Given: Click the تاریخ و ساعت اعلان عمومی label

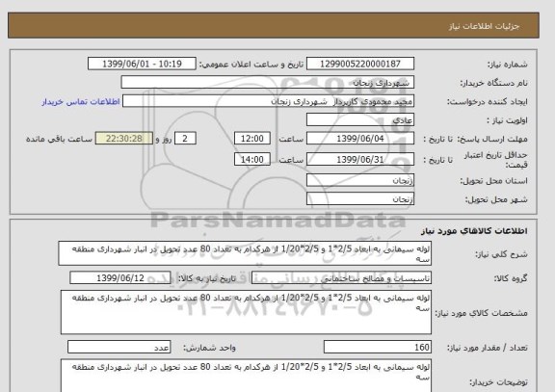Looking at the screenshot, I should tap(251, 65).
